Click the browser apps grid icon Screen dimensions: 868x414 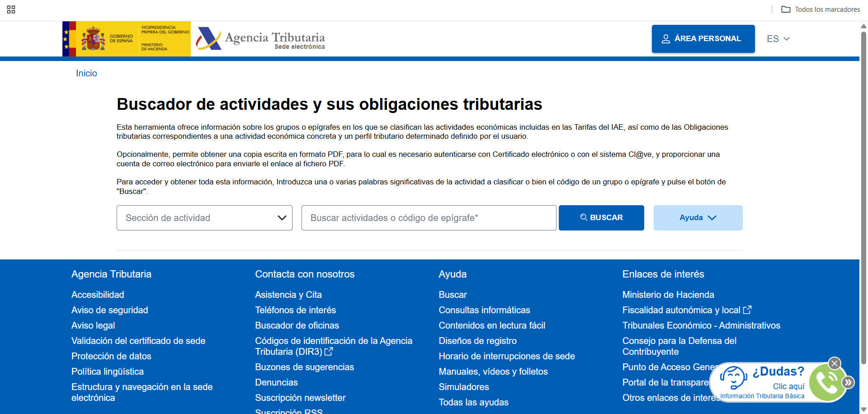coord(11,9)
